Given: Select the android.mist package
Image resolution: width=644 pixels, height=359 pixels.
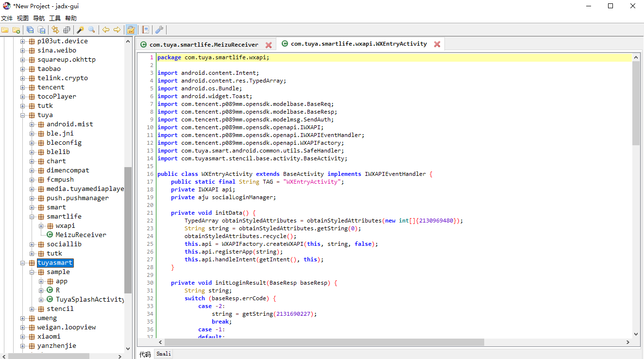Looking at the screenshot, I should click(69, 124).
